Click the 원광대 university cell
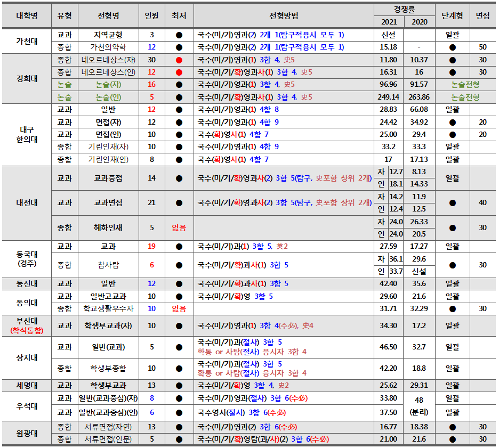Viewport: 499px width, 448px height. pos(27,433)
